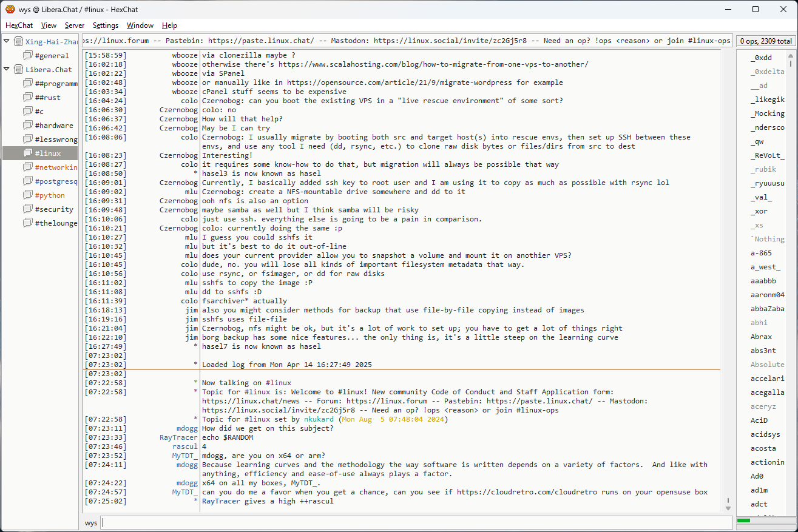Viewport: 798px width, 532px height.
Task: Click the wys nickname button
Action: [x=91, y=523]
